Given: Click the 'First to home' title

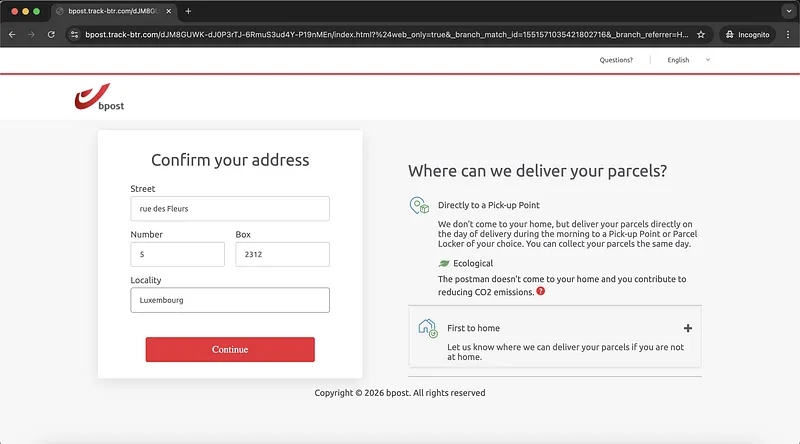Looking at the screenshot, I should [473, 328].
